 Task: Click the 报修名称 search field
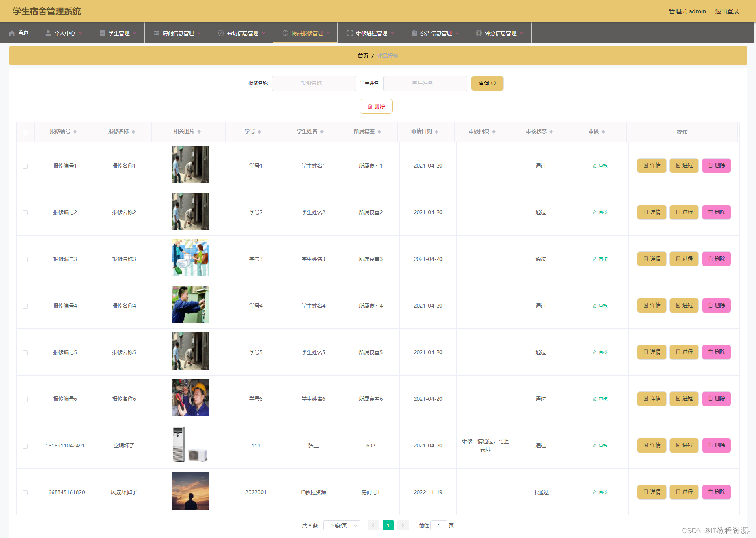click(314, 83)
